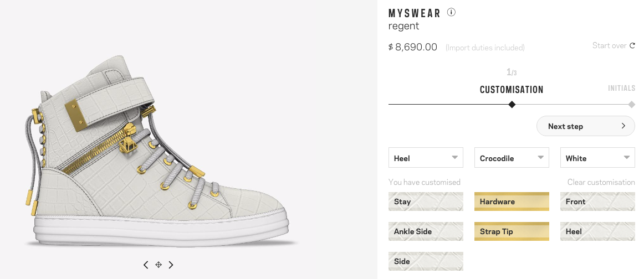Switch to the Initials step
This screenshot has width=644, height=279.
point(621,89)
